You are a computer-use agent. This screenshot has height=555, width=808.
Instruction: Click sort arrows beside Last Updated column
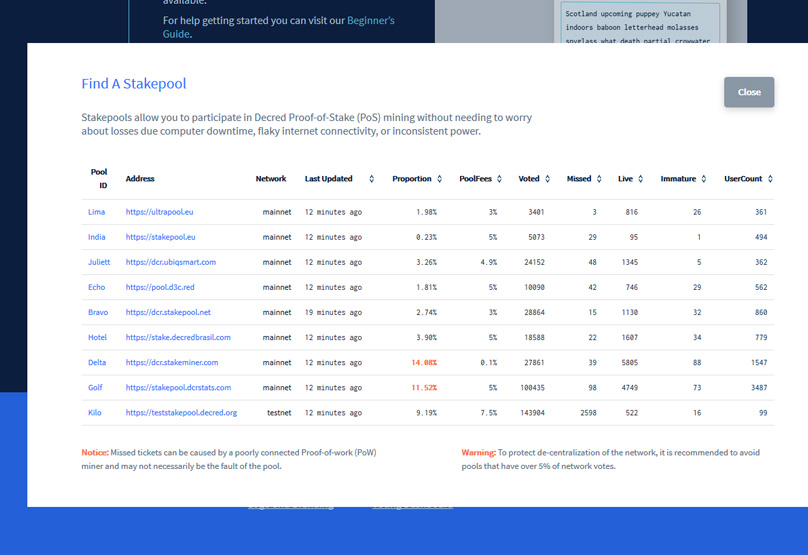372,179
